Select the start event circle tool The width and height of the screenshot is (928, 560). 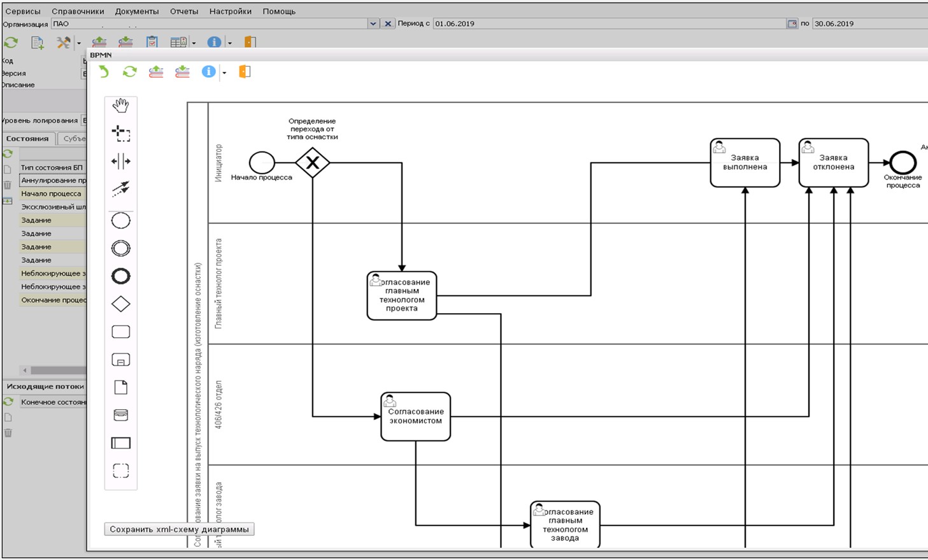[120, 220]
